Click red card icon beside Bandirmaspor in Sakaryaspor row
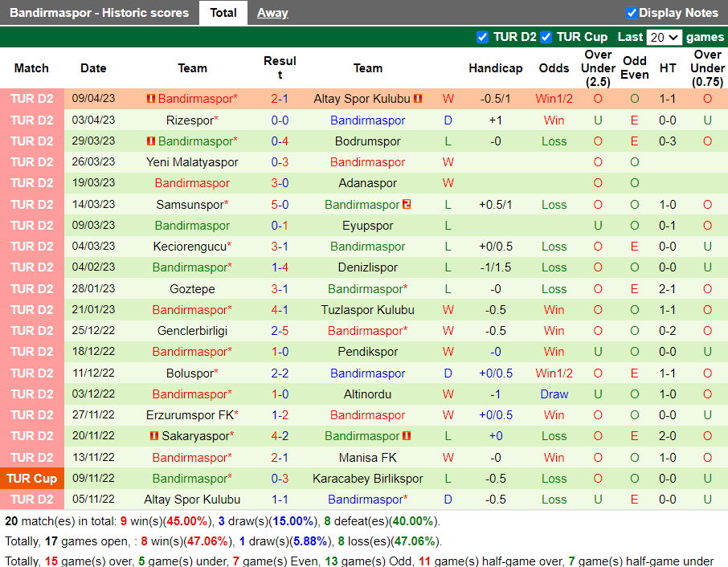The height and width of the screenshot is (567, 728). (406, 436)
